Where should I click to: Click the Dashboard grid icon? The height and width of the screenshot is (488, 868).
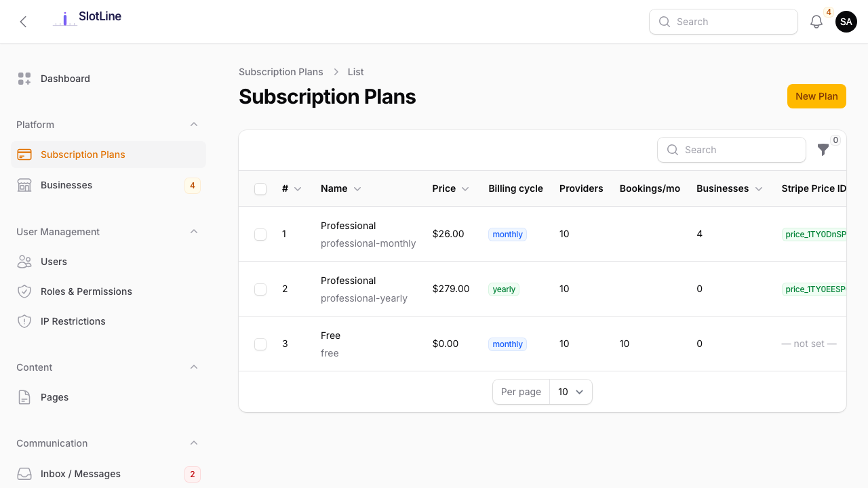pyautogui.click(x=24, y=79)
